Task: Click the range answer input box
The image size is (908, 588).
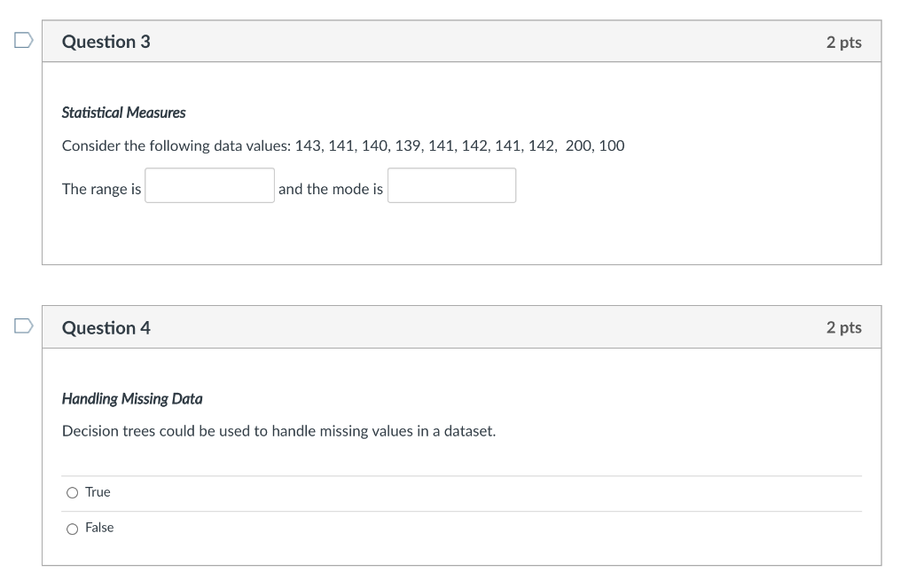Action: (210, 185)
